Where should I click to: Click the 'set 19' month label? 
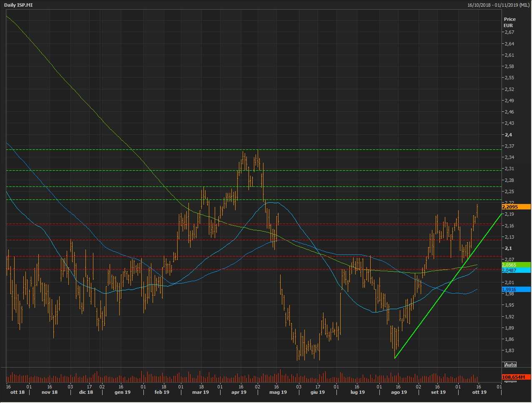[x=438, y=392]
